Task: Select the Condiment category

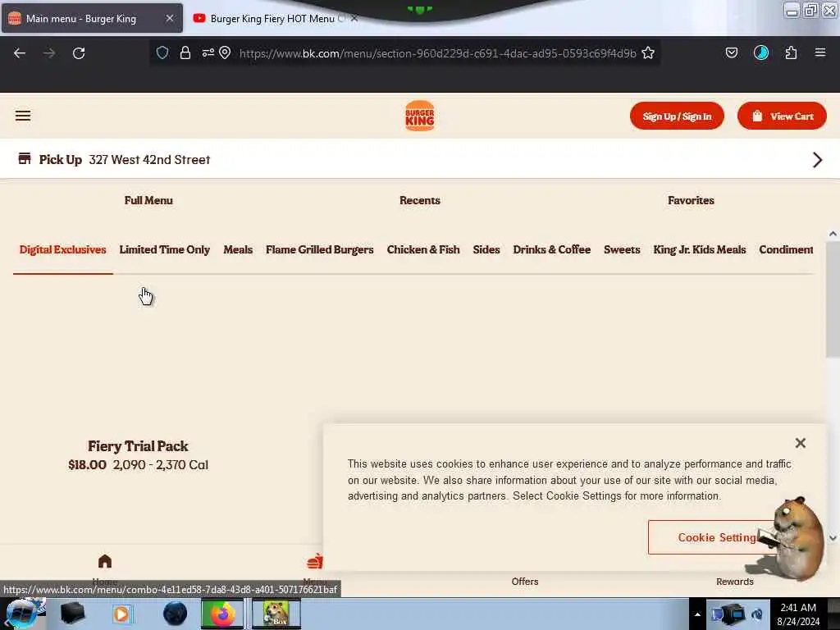Action: pos(786,249)
